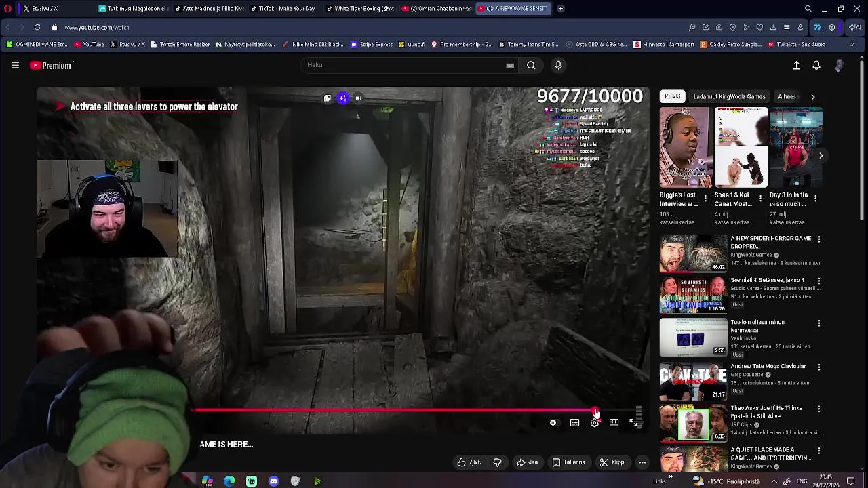Image resolution: width=868 pixels, height=488 pixels.
Task: Open options for Day 3 in India short
Action: pos(815,199)
